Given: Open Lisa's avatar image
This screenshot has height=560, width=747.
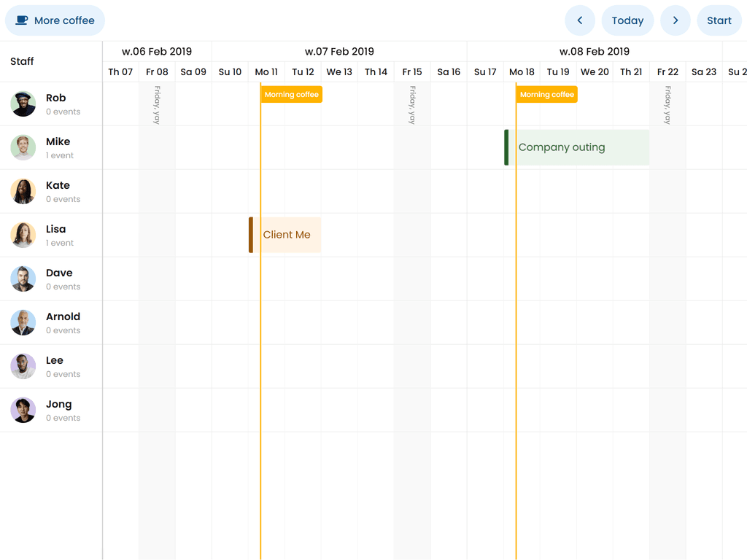Looking at the screenshot, I should [x=23, y=236].
